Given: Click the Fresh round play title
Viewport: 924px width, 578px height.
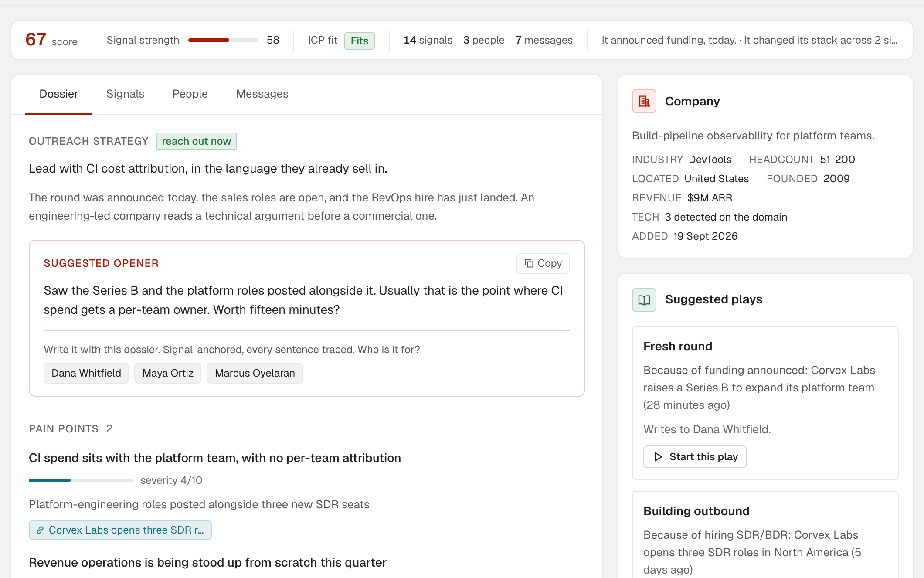Looking at the screenshot, I should click(678, 347).
